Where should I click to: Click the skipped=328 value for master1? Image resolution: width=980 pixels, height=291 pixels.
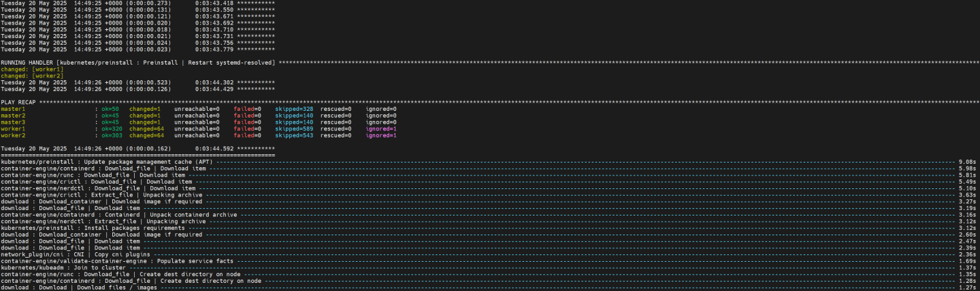click(294, 109)
